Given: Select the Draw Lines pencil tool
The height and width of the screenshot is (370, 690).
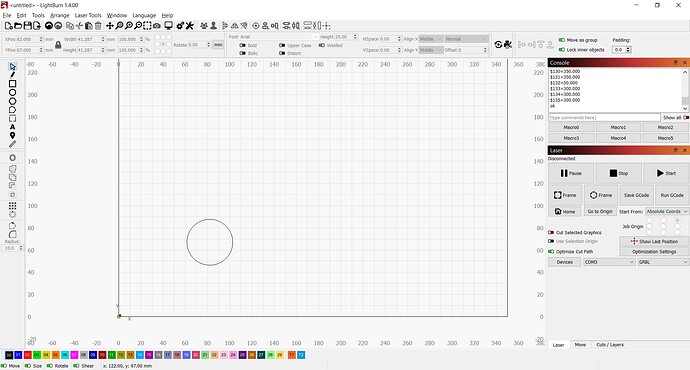Looking at the screenshot, I should coord(12,75).
